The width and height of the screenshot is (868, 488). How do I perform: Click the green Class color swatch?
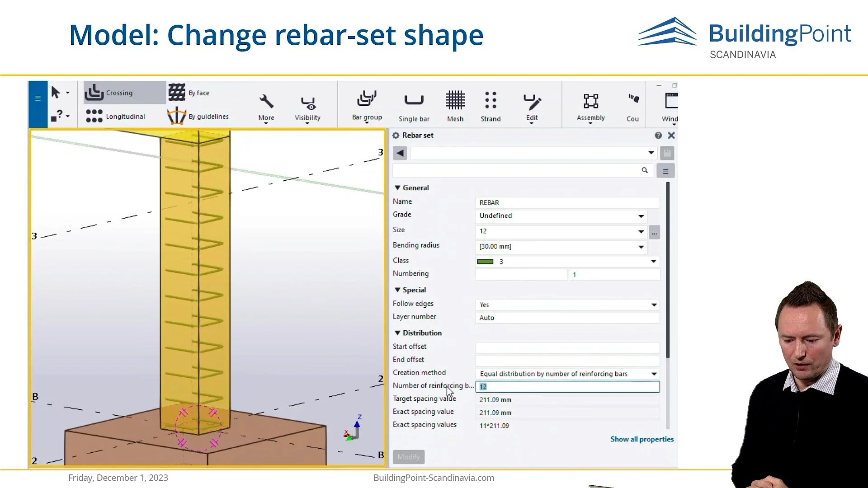pyautogui.click(x=486, y=262)
